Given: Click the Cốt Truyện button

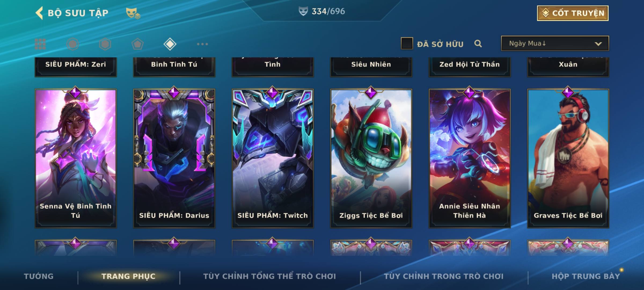Looking at the screenshot, I should pos(573,13).
